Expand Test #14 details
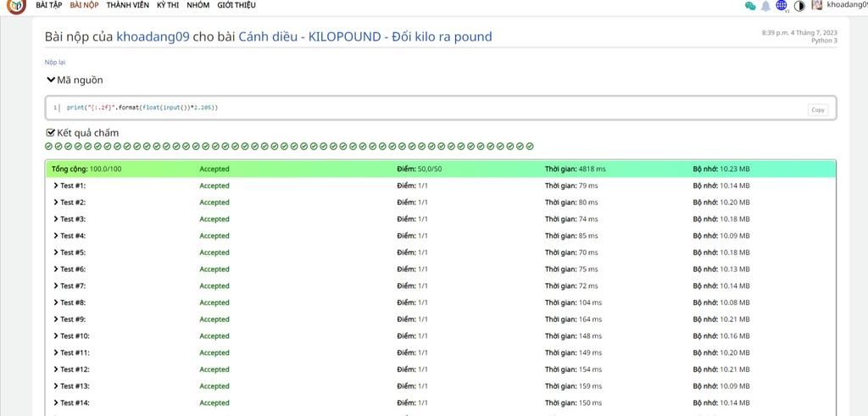 coord(71,402)
